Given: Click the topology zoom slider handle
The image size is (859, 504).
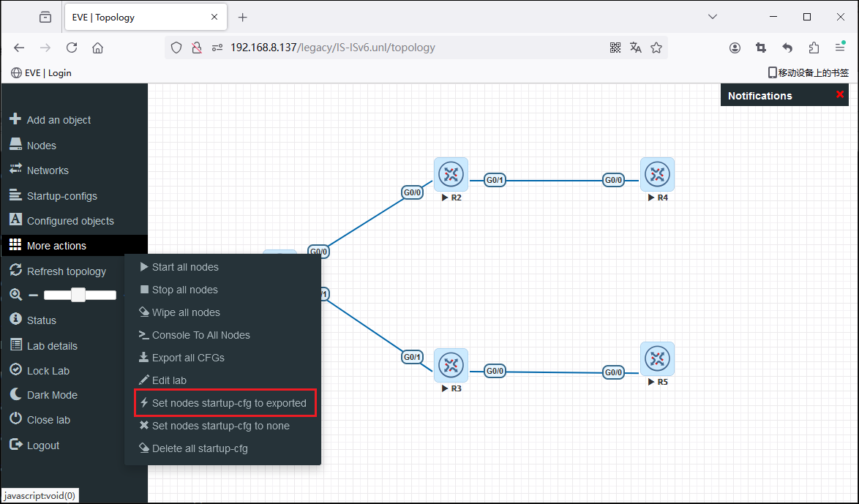Looking at the screenshot, I should (78, 295).
